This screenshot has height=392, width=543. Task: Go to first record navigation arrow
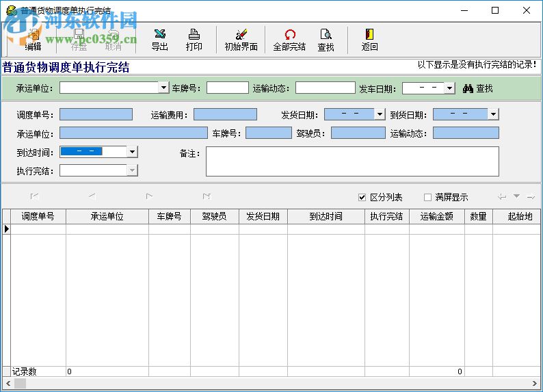[x=34, y=196]
